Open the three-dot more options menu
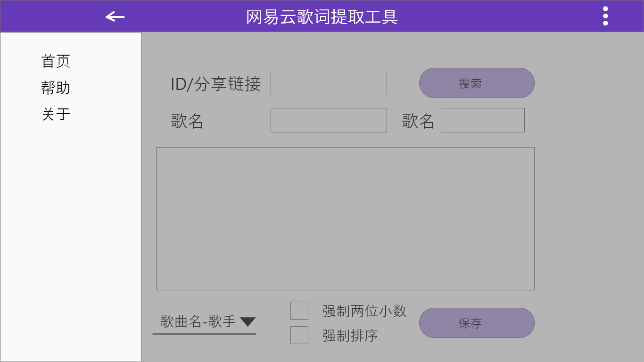Image resolution: width=644 pixels, height=362 pixels. point(605,16)
